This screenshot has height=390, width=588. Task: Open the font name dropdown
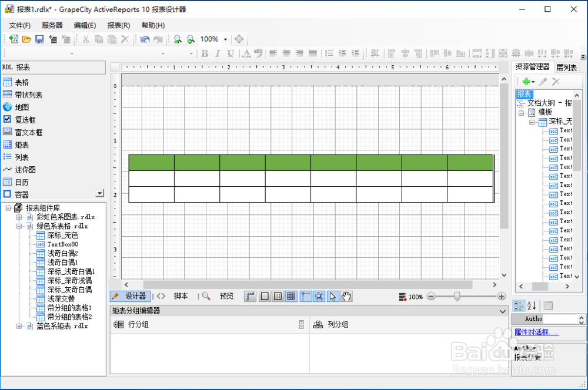(x=163, y=53)
